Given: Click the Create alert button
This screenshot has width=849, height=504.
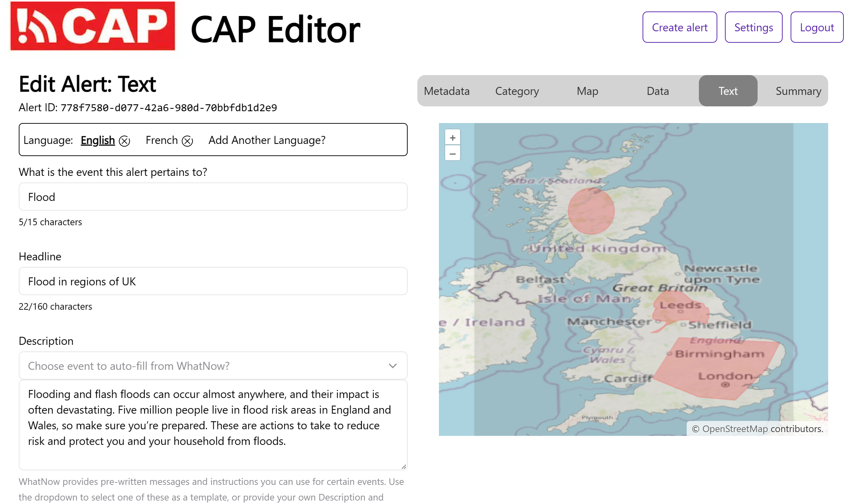Looking at the screenshot, I should tap(679, 27).
